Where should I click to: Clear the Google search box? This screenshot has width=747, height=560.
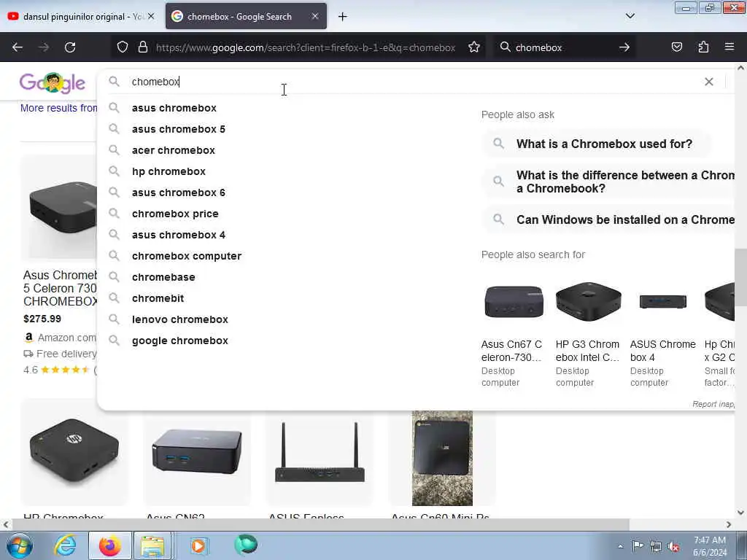[709, 82]
